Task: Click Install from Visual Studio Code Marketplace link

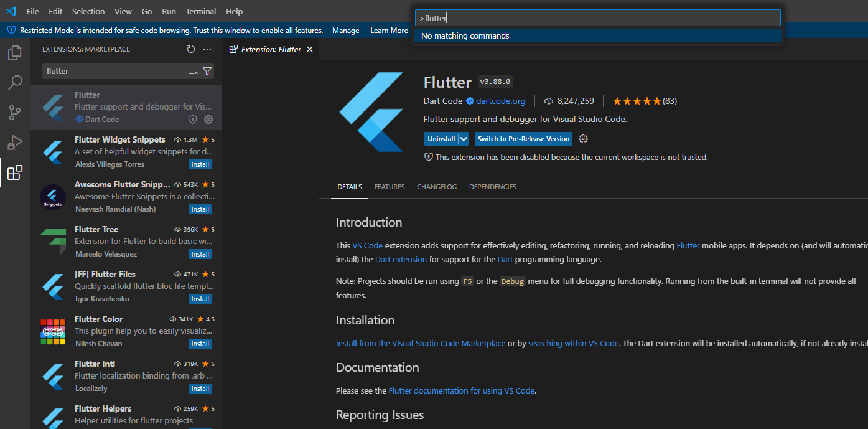Action: pos(421,343)
